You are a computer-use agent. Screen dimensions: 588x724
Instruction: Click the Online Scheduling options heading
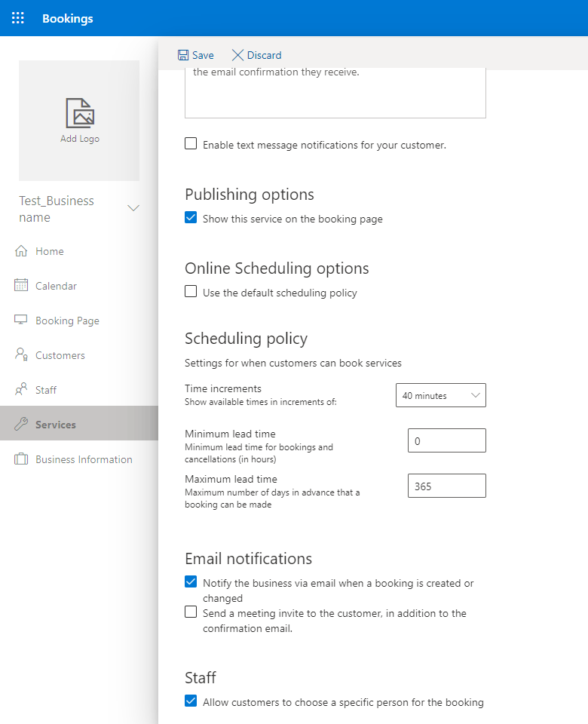pos(277,268)
